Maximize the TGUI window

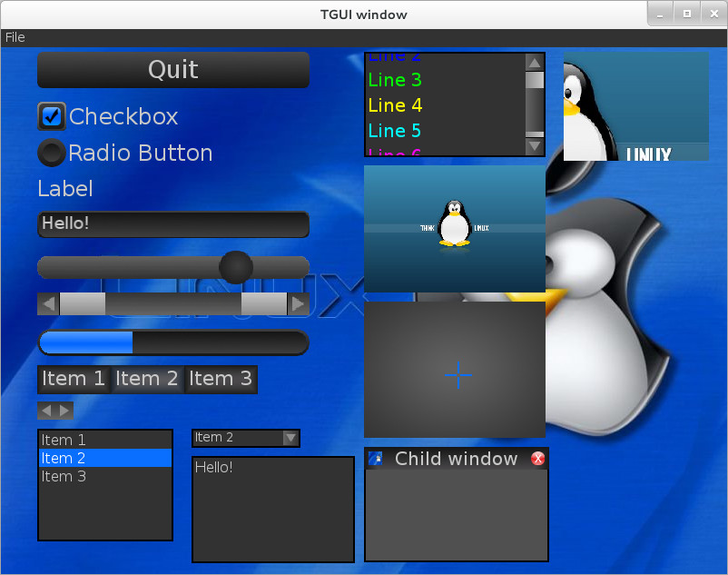point(687,15)
